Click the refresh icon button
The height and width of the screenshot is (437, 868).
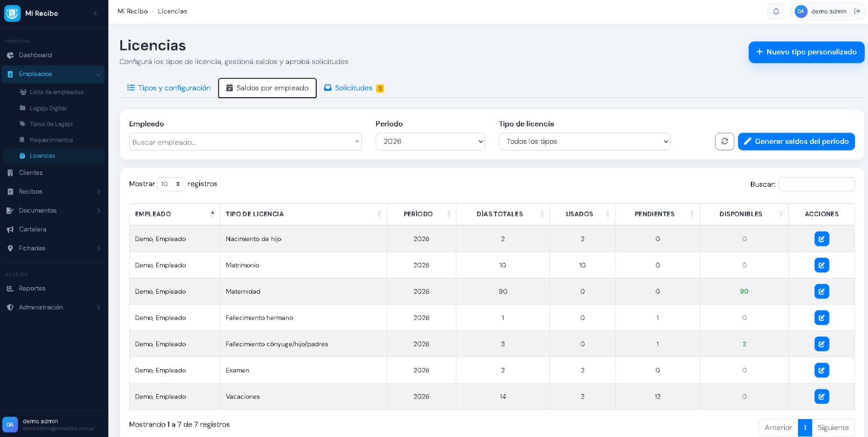(x=724, y=141)
